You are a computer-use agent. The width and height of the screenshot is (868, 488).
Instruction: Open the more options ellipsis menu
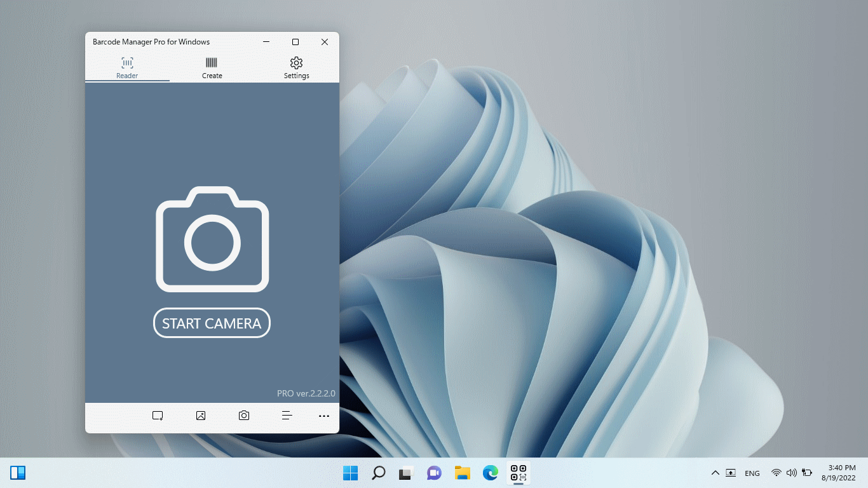pos(324,416)
